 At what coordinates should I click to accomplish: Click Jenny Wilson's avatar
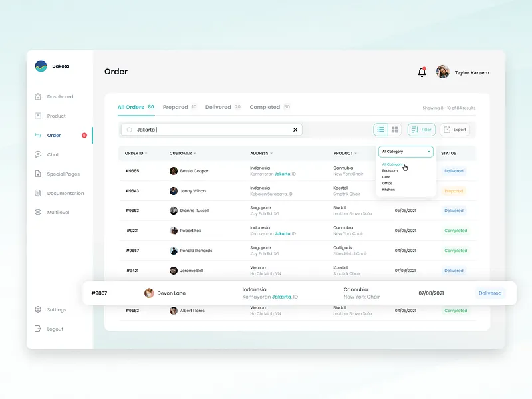[x=174, y=191]
